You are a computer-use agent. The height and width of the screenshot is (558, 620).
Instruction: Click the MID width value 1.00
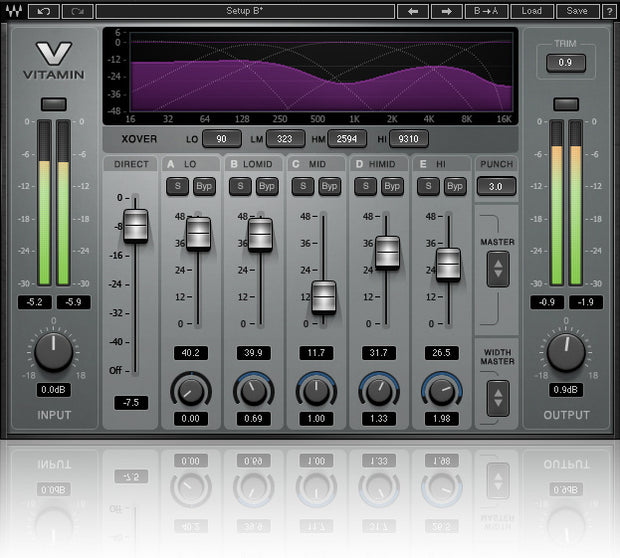(x=316, y=418)
